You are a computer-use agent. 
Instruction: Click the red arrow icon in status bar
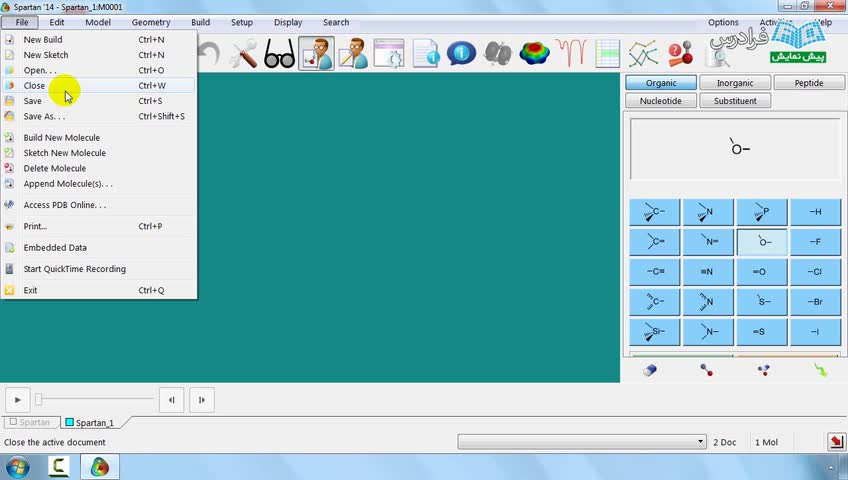click(x=836, y=442)
